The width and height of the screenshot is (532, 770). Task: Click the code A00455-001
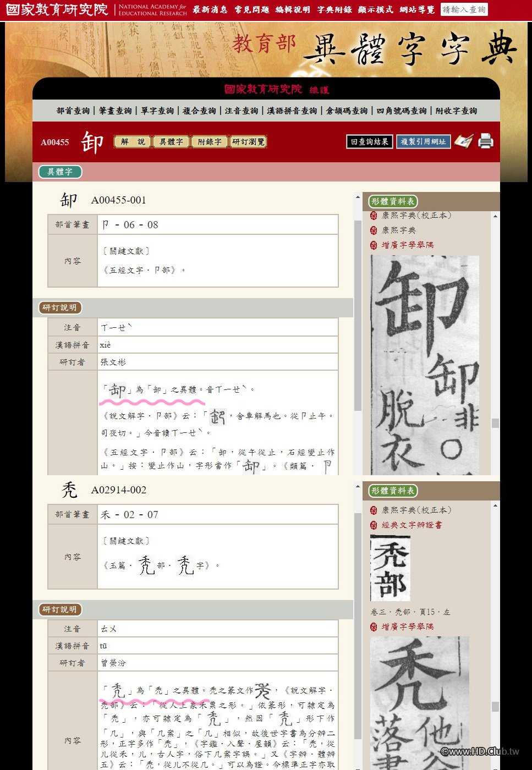[119, 200]
